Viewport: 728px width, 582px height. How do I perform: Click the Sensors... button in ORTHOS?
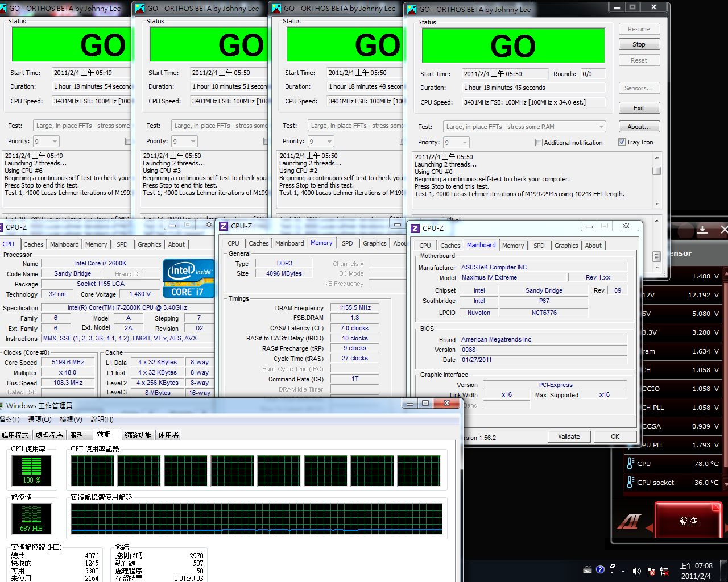639,88
